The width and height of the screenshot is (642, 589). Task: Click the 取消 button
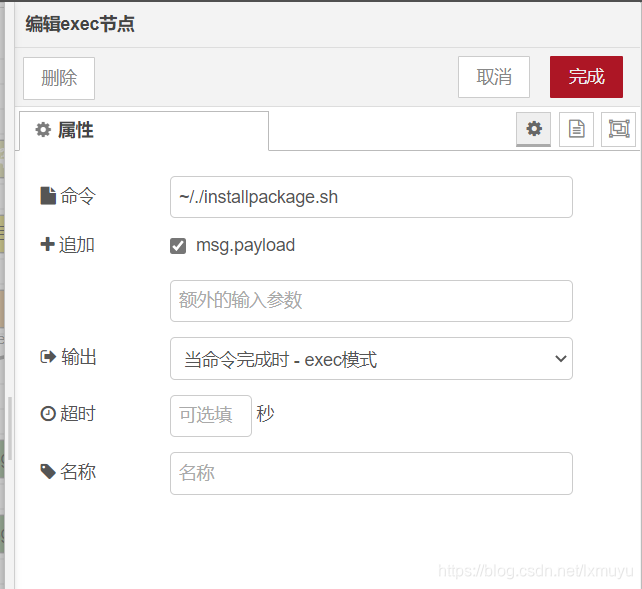click(x=494, y=77)
